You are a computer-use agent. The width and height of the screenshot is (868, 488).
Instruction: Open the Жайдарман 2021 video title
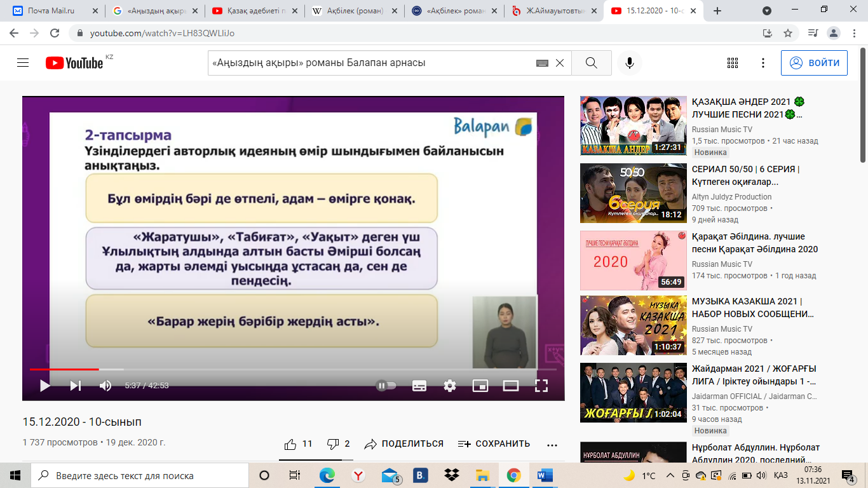click(x=754, y=376)
